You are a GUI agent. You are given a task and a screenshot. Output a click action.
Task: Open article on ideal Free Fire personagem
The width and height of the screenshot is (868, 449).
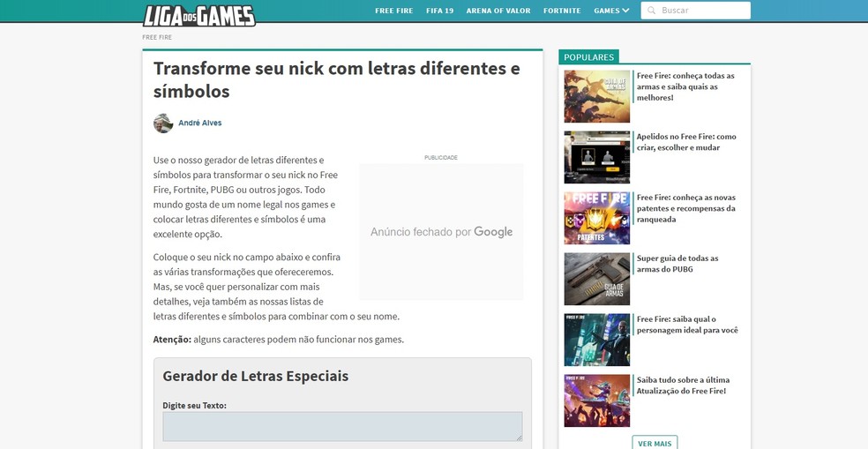687,325
